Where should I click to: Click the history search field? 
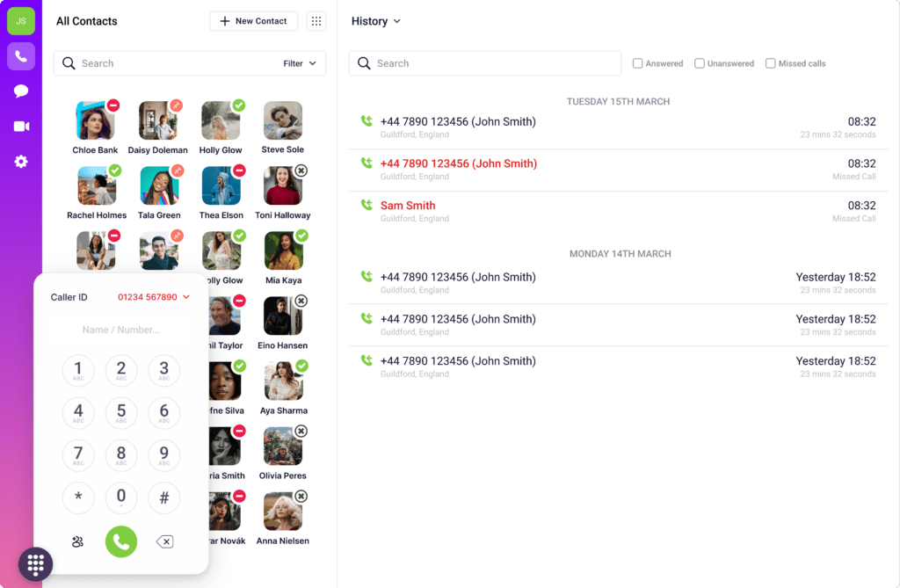[485, 63]
